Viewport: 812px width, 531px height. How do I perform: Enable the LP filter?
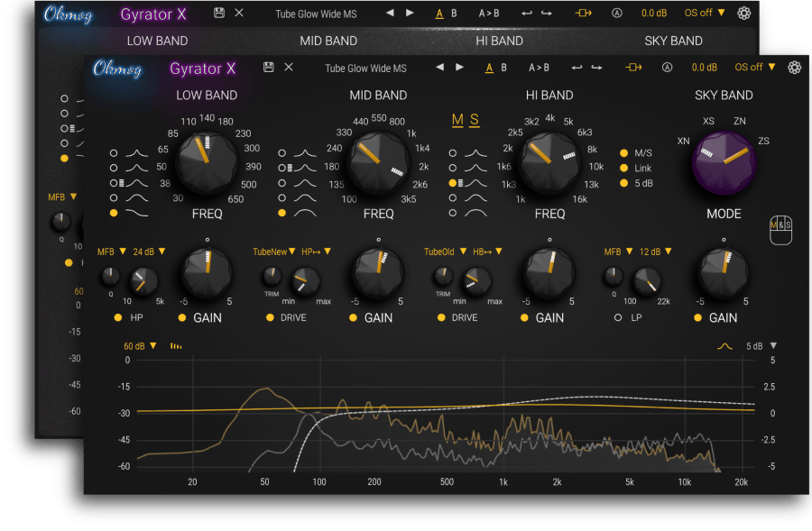pos(618,317)
